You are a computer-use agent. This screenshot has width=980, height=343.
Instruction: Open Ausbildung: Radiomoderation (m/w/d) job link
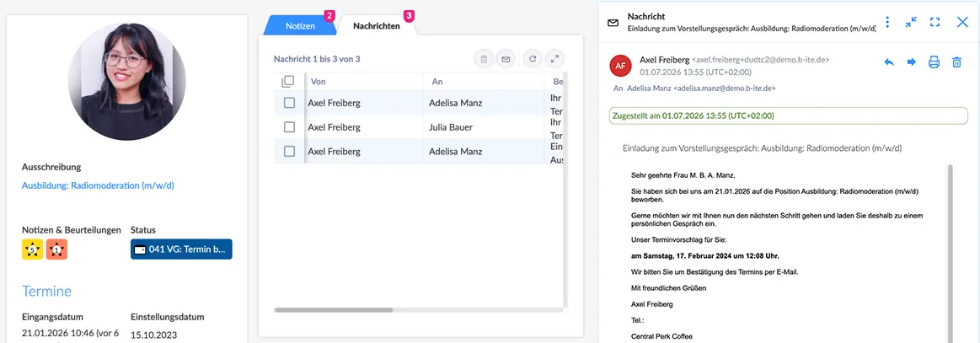98,185
